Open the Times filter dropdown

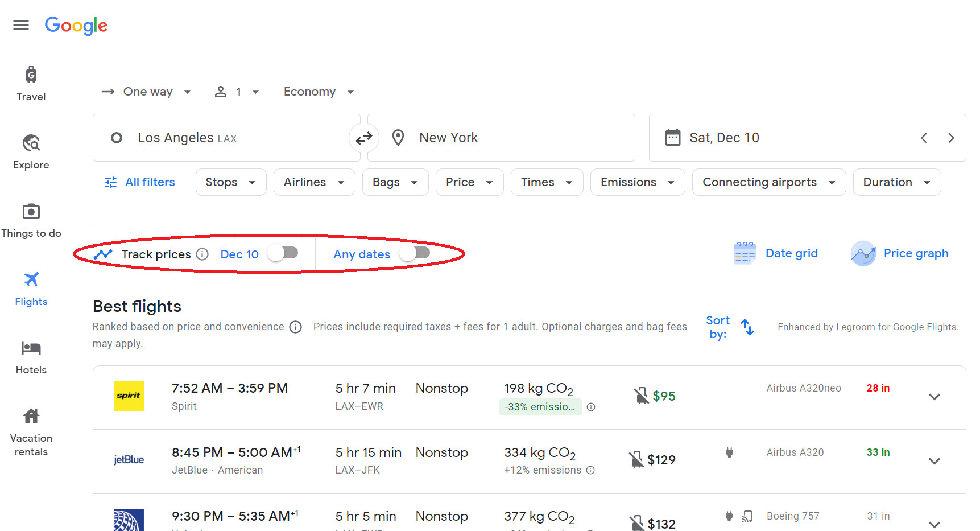(x=547, y=182)
